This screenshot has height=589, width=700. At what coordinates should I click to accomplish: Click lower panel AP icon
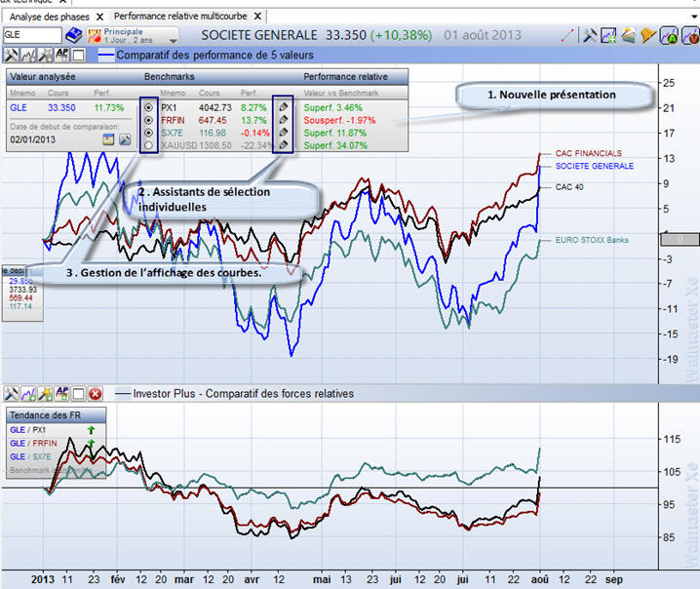[62, 393]
